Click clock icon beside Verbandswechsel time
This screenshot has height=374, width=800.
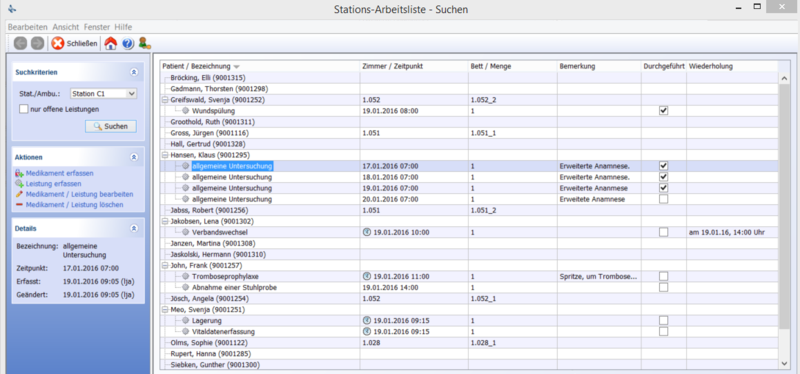[x=366, y=232]
